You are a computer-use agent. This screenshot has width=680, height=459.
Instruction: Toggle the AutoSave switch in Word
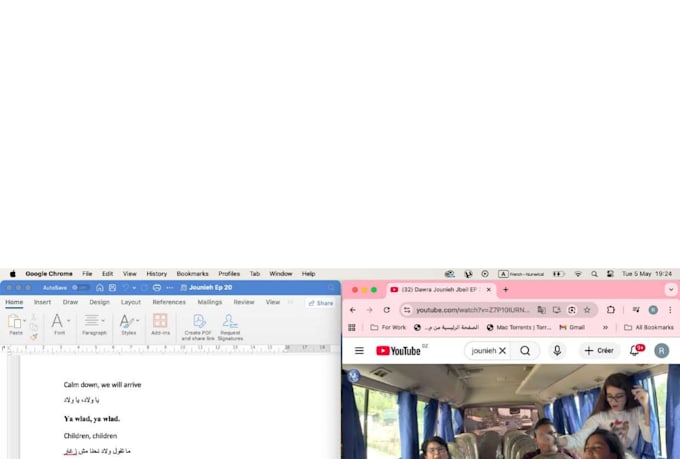pyautogui.click(x=80, y=287)
